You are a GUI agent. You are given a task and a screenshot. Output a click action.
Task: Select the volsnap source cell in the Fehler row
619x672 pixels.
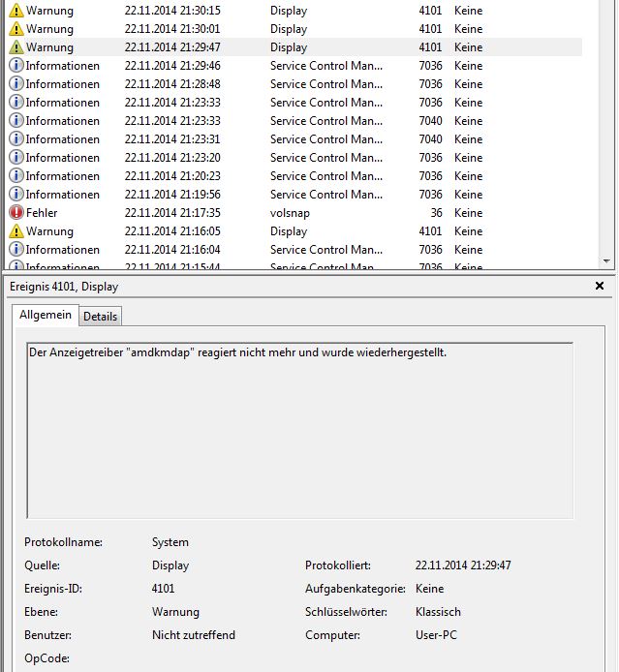290,213
